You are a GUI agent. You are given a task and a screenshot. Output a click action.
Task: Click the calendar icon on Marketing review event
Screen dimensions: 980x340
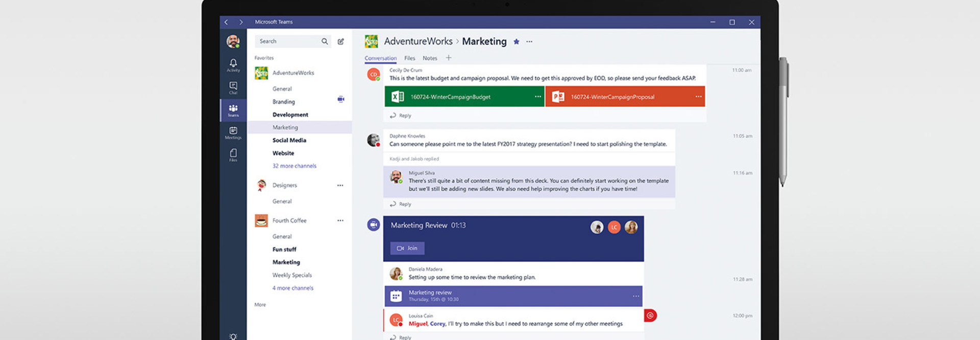tap(396, 296)
